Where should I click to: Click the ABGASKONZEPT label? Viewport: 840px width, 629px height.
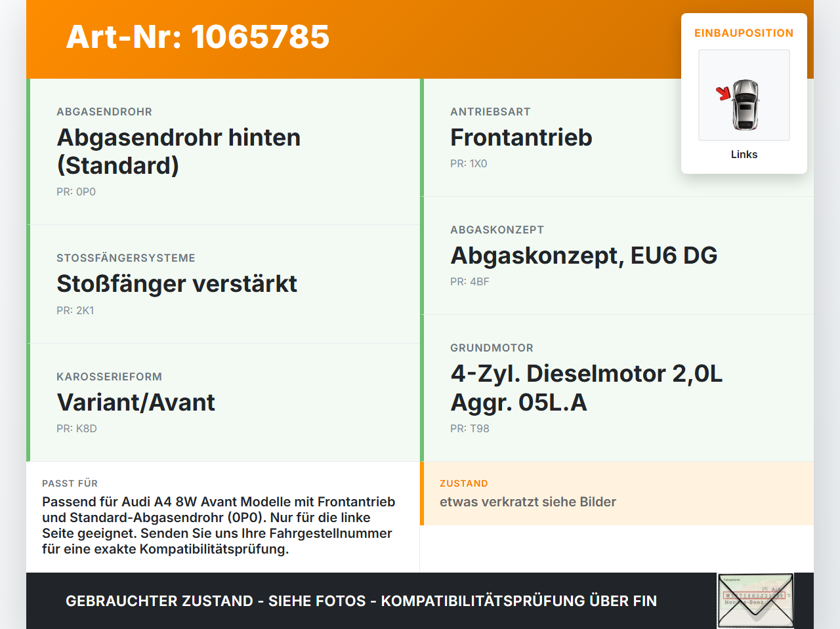(497, 230)
